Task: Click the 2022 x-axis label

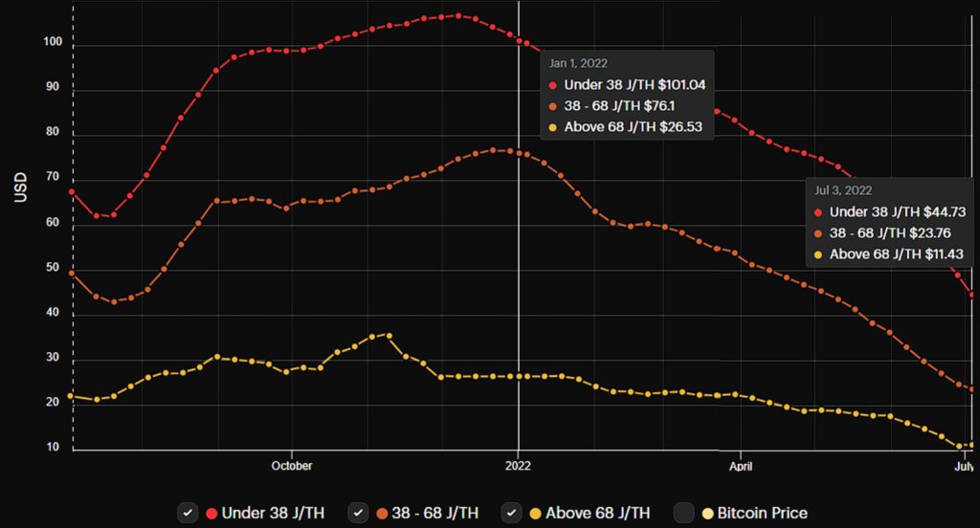Action: click(x=518, y=467)
